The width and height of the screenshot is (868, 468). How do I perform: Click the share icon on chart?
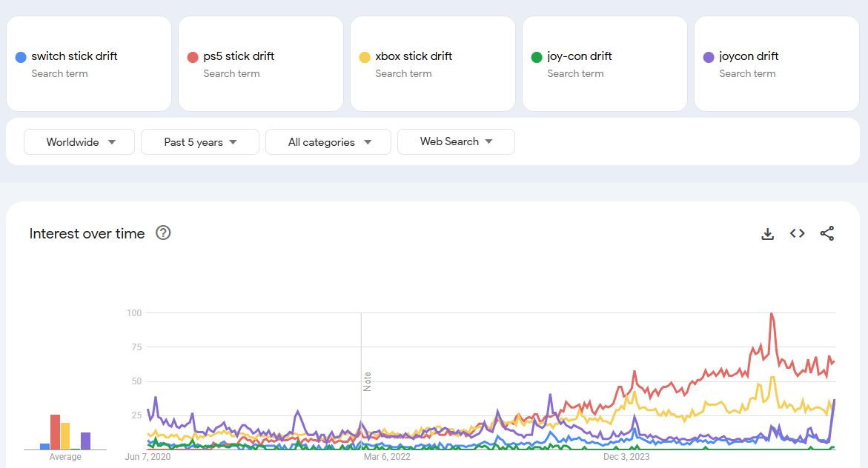827,234
